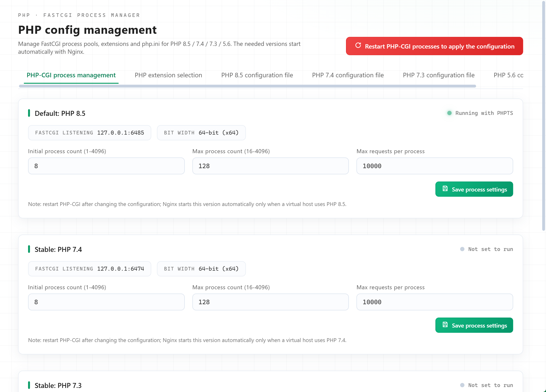Click the 'PHP · FASTCGI PROCESS MANAGER' breadcrumb text
The width and height of the screenshot is (546, 392).
pos(79,15)
